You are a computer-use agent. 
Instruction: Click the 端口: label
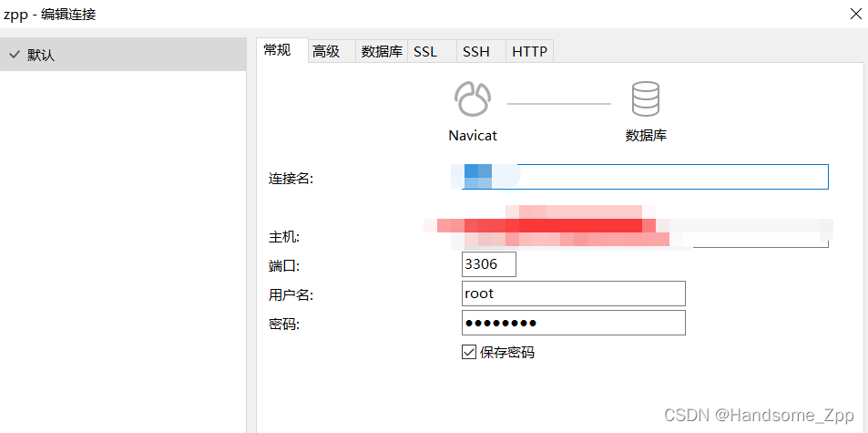coord(284,266)
